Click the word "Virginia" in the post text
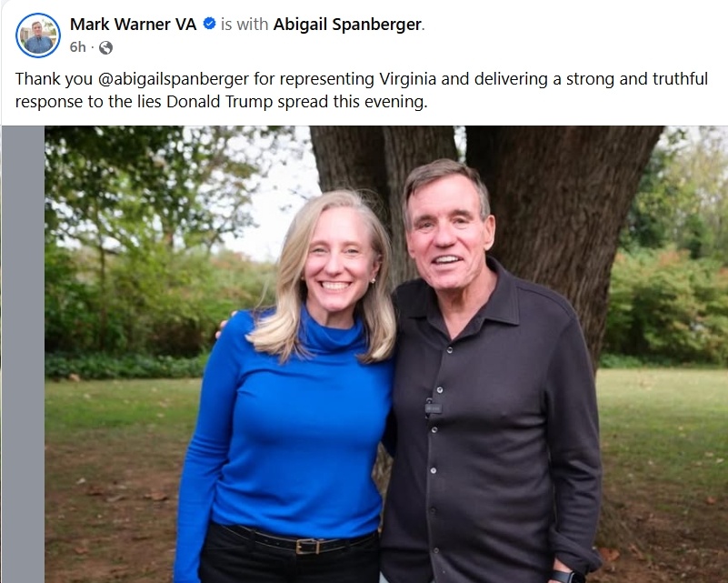Image resolution: width=728 pixels, height=583 pixels. pyautogui.click(x=408, y=79)
